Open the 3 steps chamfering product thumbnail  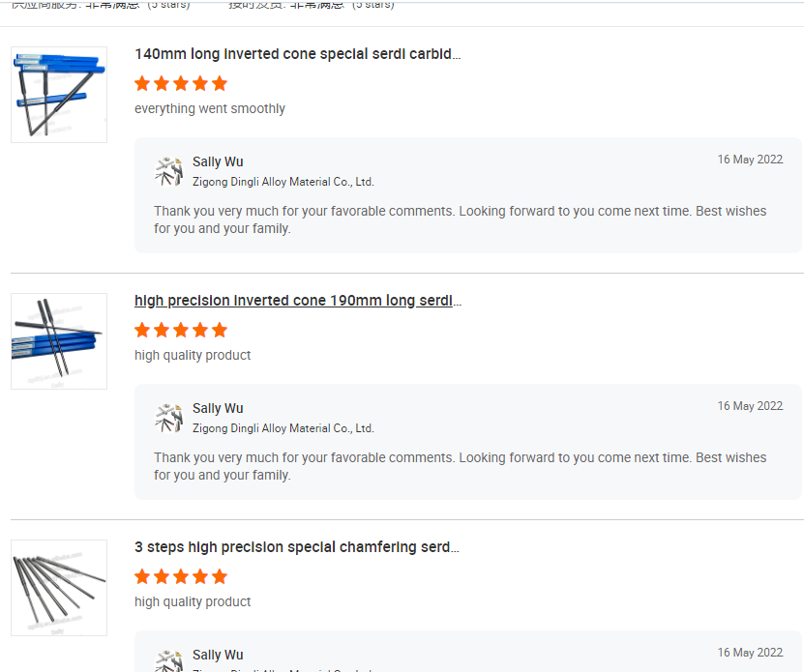click(59, 588)
